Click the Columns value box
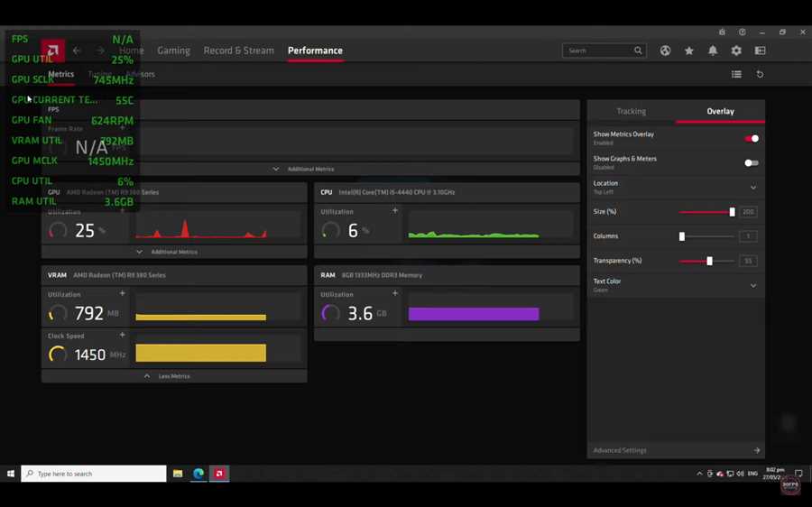Viewport: 812px width, 507px height. tap(748, 236)
